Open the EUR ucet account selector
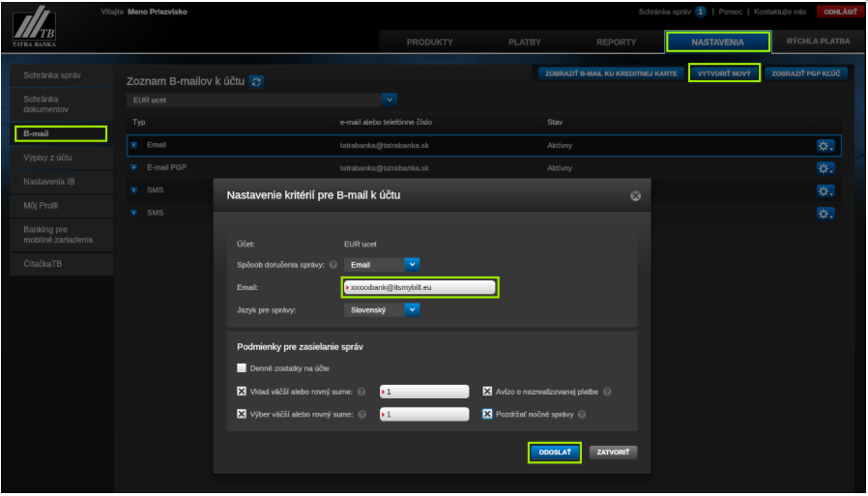The height and width of the screenshot is (496, 868). tap(390, 99)
